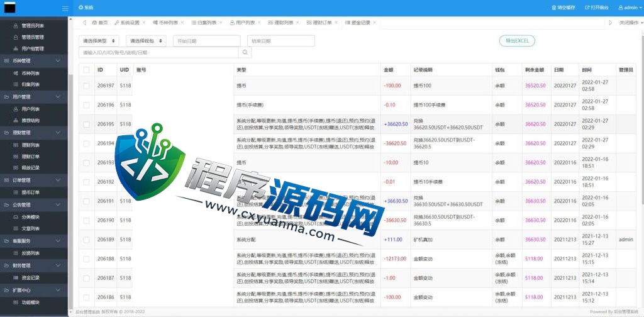Switch to the 系统设置 tab

pyautogui.click(x=130, y=23)
